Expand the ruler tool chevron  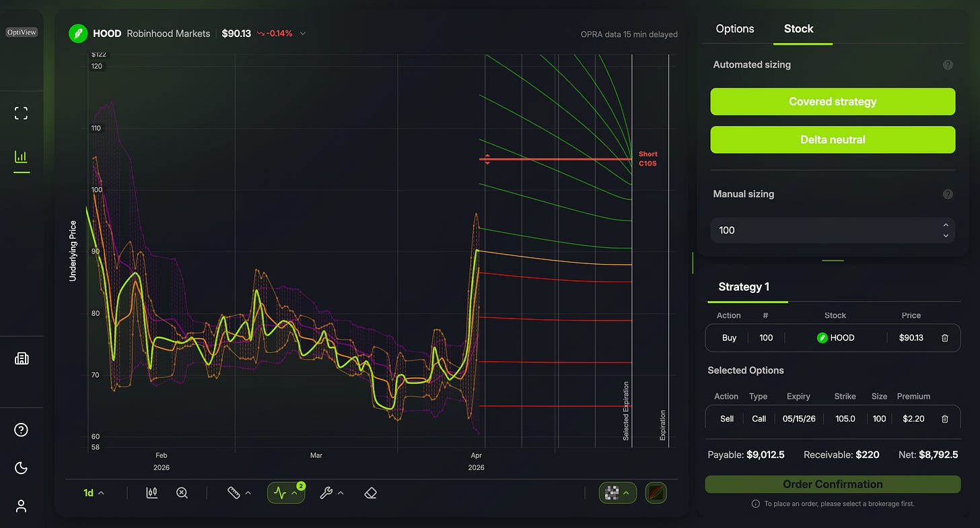pos(248,493)
